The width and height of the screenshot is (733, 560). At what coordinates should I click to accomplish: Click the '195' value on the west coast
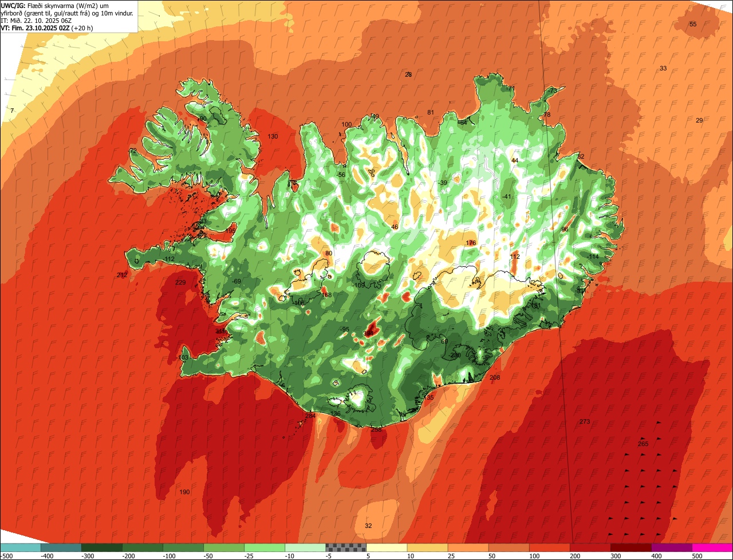pyautogui.click(x=231, y=231)
